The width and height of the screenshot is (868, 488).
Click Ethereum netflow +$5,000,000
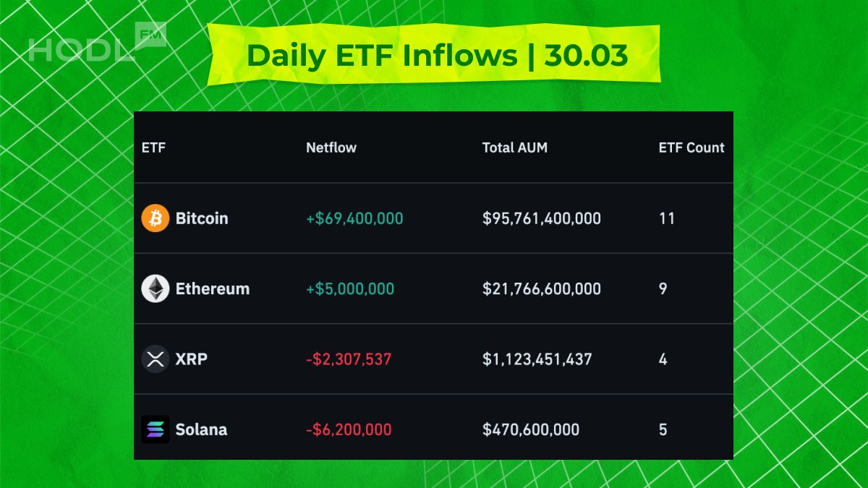[350, 288]
